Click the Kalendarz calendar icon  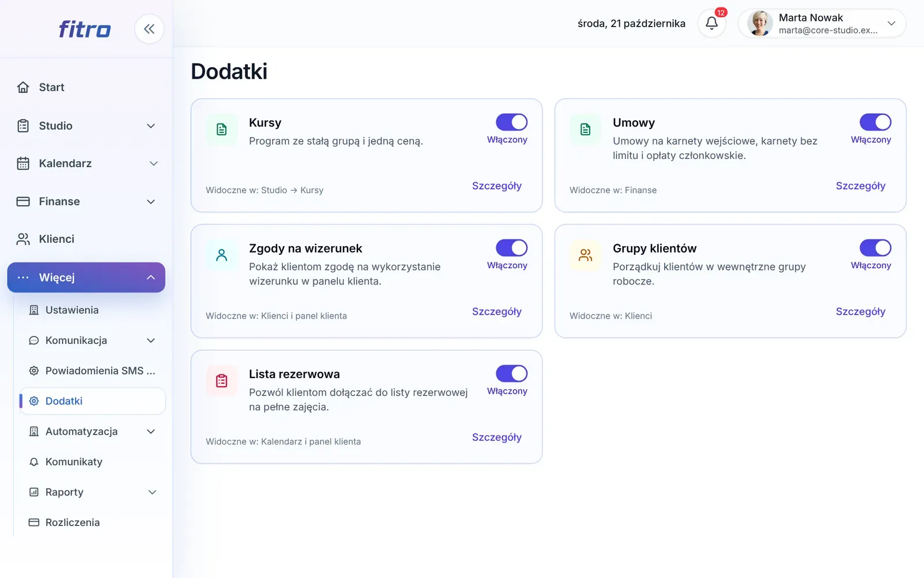23,164
